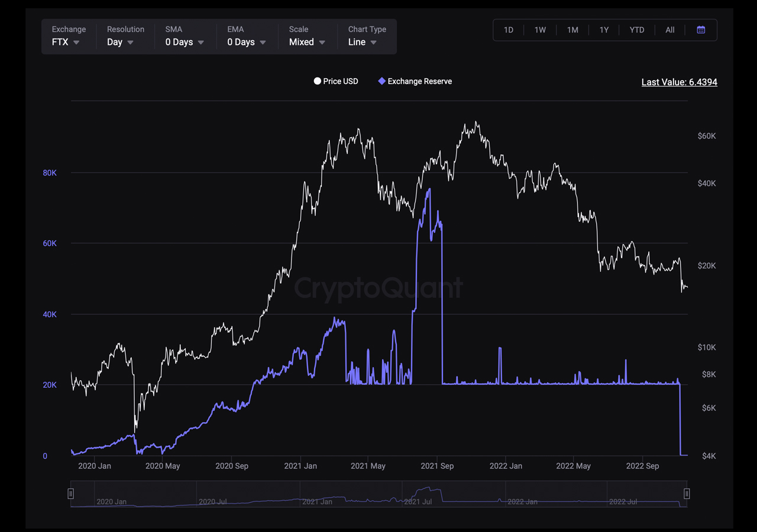757x532 pixels.
Task: Switch to the 1W time range
Action: 540,30
